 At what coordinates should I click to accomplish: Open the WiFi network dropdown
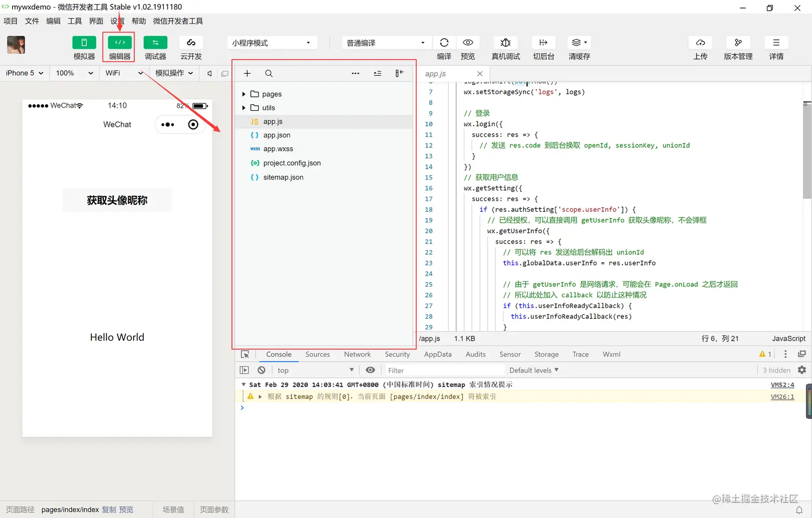(x=124, y=73)
